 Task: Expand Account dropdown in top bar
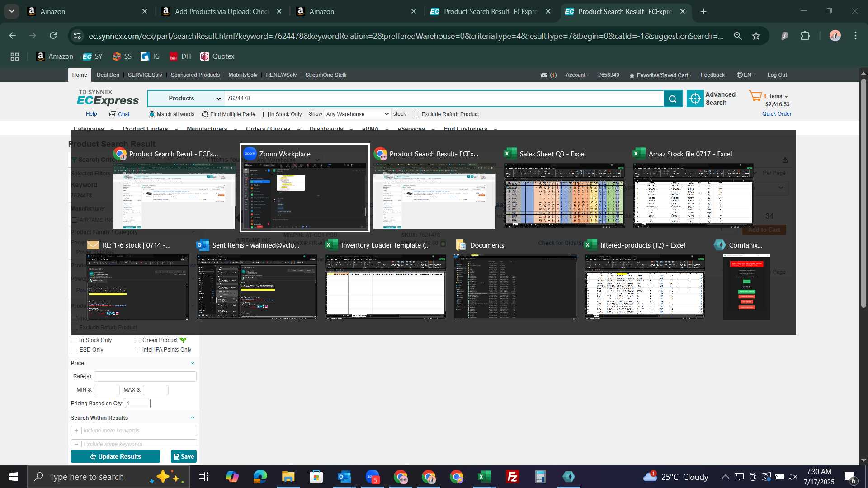coord(577,75)
